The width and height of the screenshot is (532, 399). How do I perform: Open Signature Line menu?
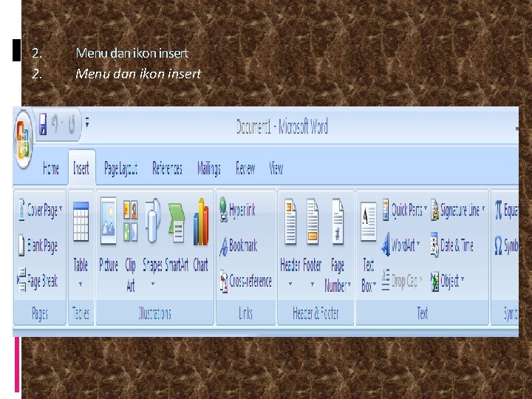(x=458, y=210)
